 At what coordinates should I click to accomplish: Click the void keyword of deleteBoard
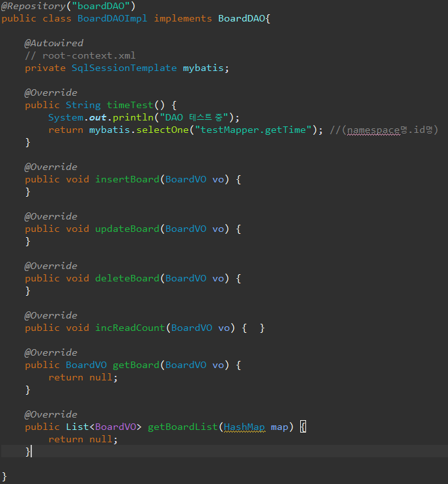[77, 278]
